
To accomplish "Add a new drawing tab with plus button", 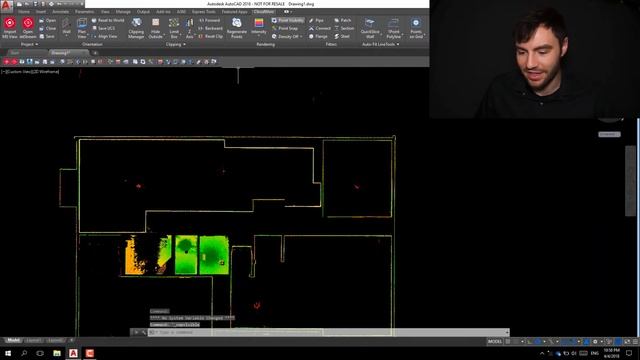I will pos(95,53).
